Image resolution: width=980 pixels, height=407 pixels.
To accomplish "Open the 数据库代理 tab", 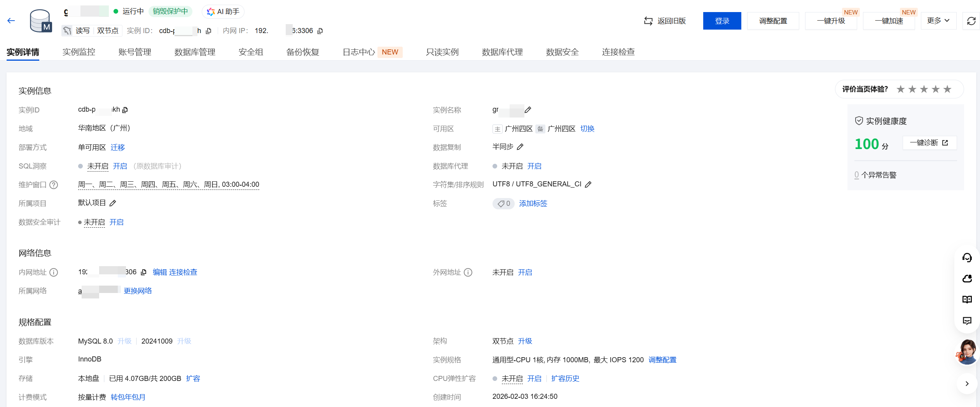I will click(x=502, y=52).
